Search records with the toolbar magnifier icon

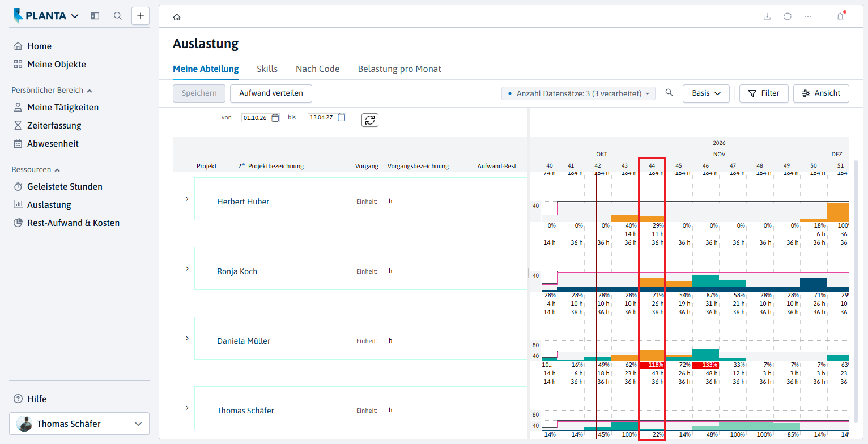point(669,93)
